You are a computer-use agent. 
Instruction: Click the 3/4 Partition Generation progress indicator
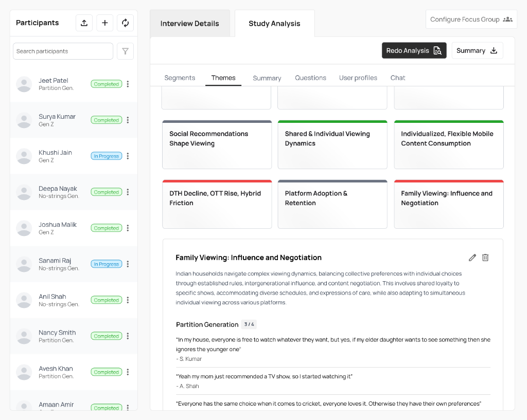pos(249,324)
